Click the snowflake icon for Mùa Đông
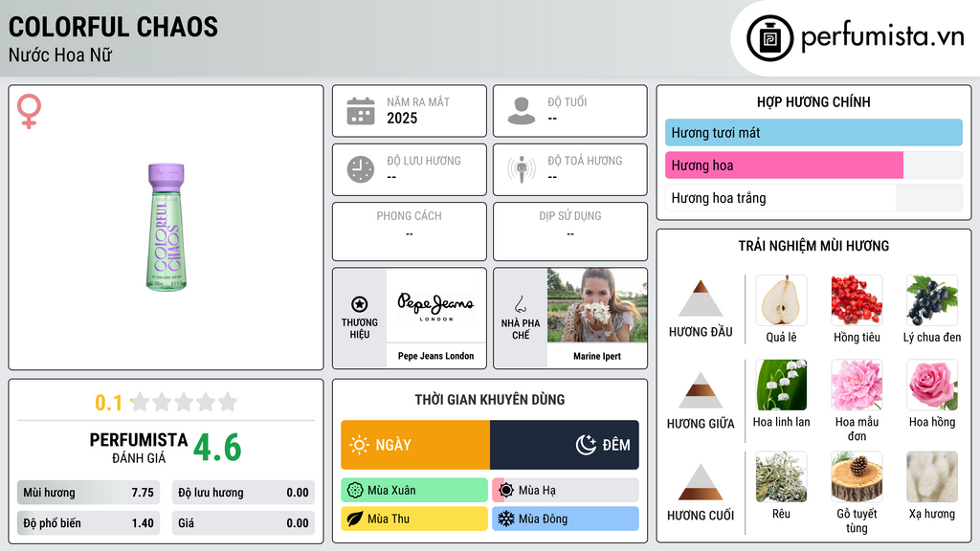The width and height of the screenshot is (980, 551). coord(506,518)
